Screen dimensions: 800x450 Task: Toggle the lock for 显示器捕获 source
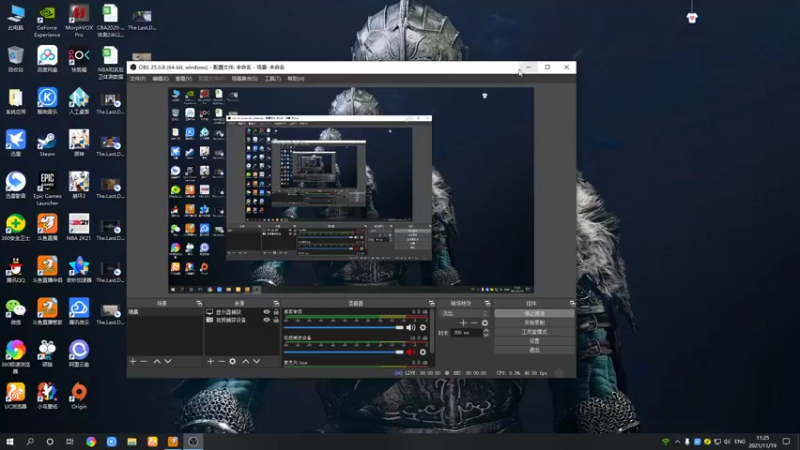[x=276, y=312]
